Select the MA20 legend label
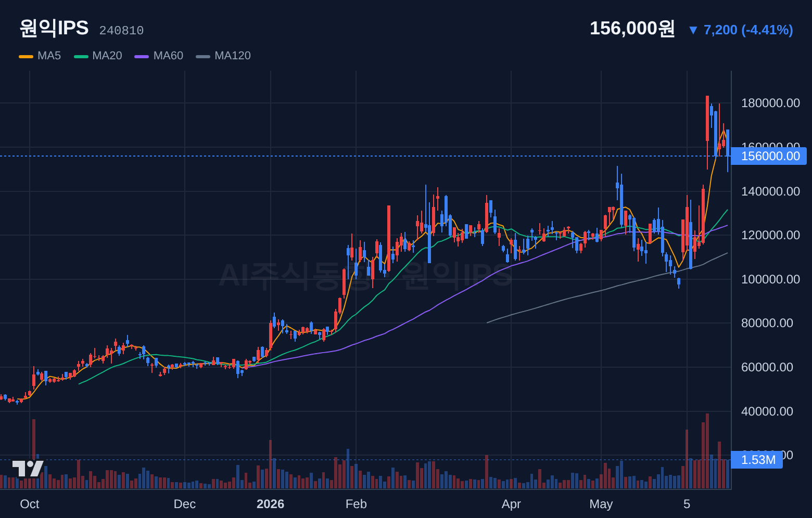The image size is (812, 518). 107,56
